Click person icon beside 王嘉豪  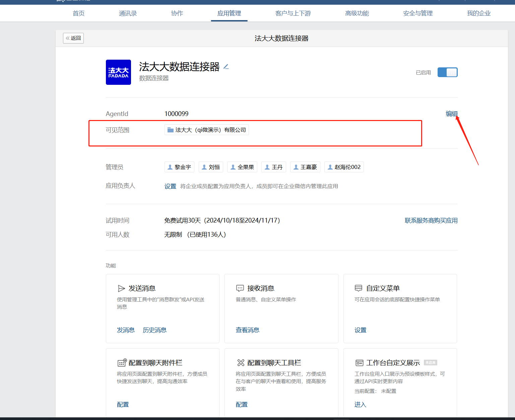click(296, 167)
